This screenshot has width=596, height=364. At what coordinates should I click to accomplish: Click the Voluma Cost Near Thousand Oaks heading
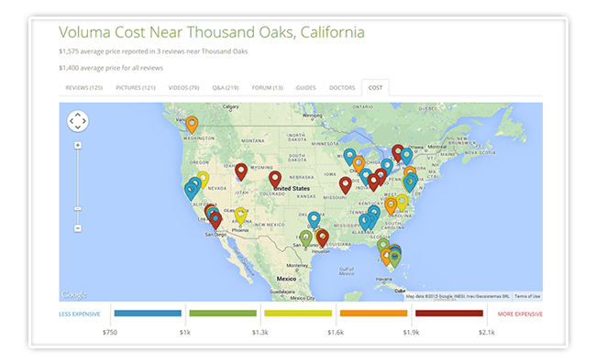pyautogui.click(x=211, y=32)
